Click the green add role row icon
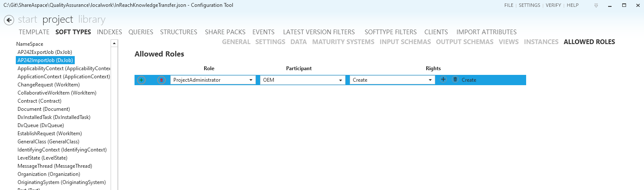The height and width of the screenshot is (190, 644). tap(142, 80)
